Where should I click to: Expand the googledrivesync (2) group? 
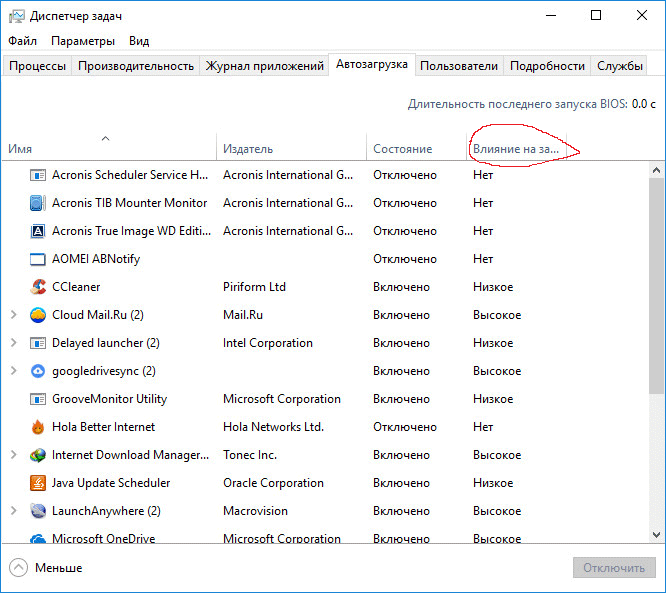tap(14, 371)
